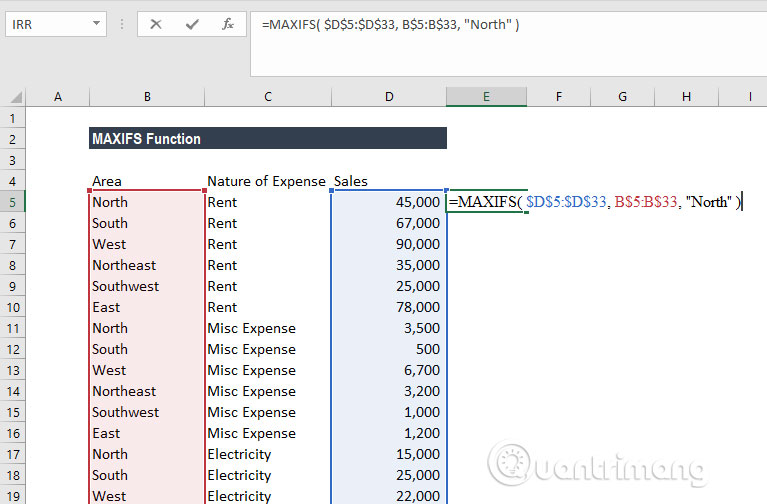Open the Name Box dropdown arrow
The width and height of the screenshot is (767, 504).
point(96,23)
